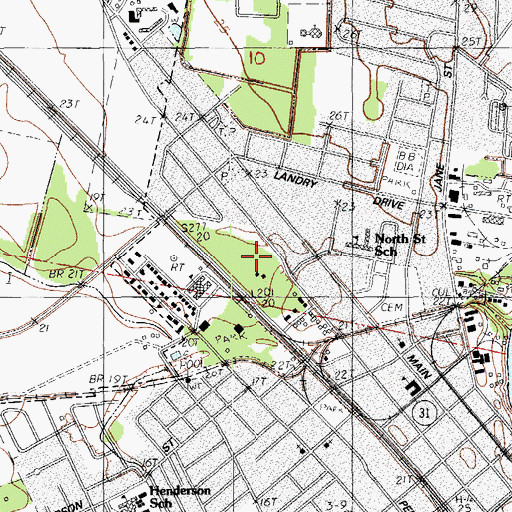Click the S277 benchmark label
Viewport: 512px width, 512px height.
click(193, 229)
